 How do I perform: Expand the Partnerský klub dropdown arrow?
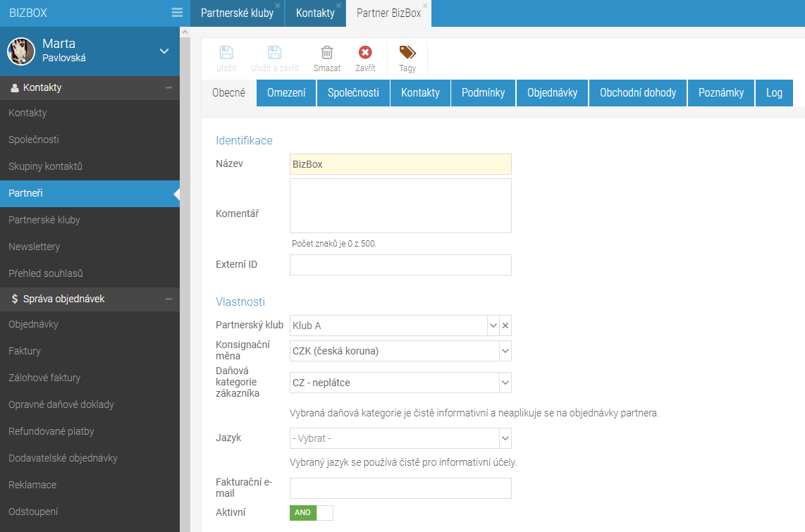[493, 326]
